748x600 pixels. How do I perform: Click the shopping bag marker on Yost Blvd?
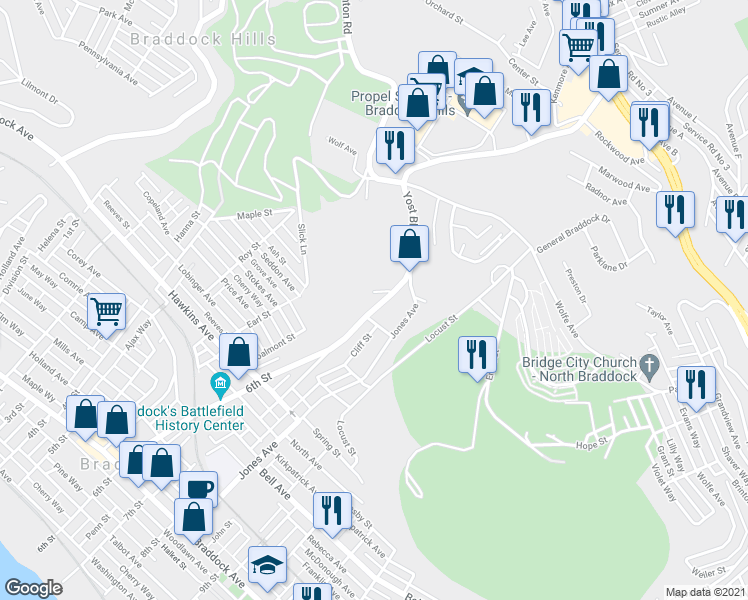(409, 247)
